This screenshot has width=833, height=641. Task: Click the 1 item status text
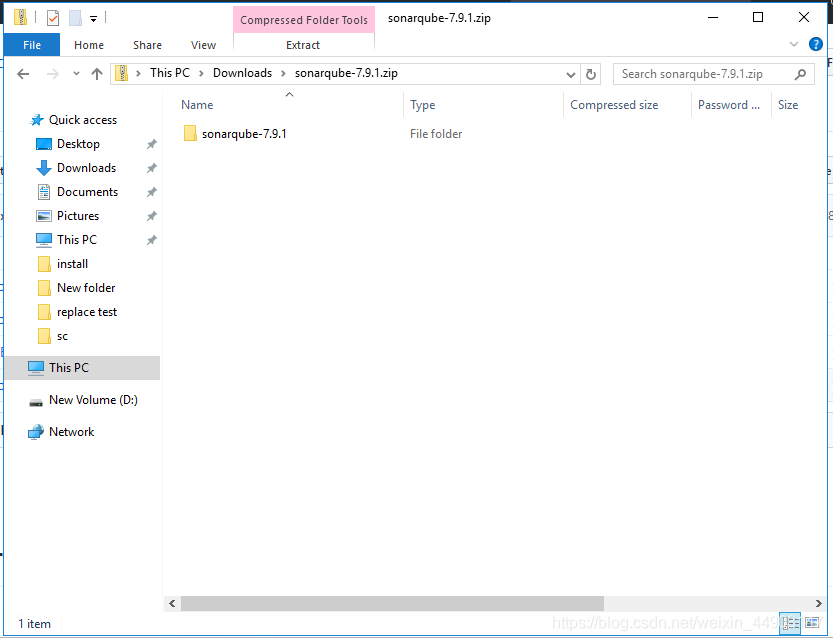point(35,623)
